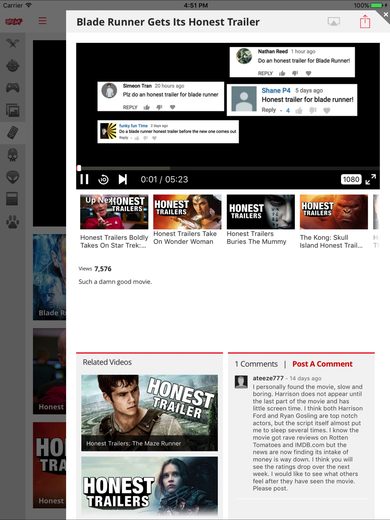Viewport: 390px width, 520px height.
Task: Select the robot-face sidebar category icon
Action: click(x=13, y=65)
